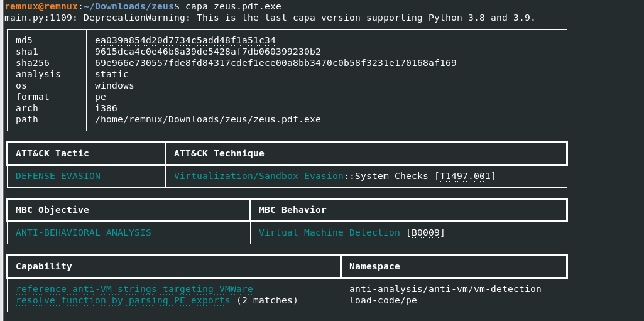The width and height of the screenshot is (644, 321).
Task: Click 'reference anti-VM strings targeting VMWare' capability
Action: tap(134, 289)
